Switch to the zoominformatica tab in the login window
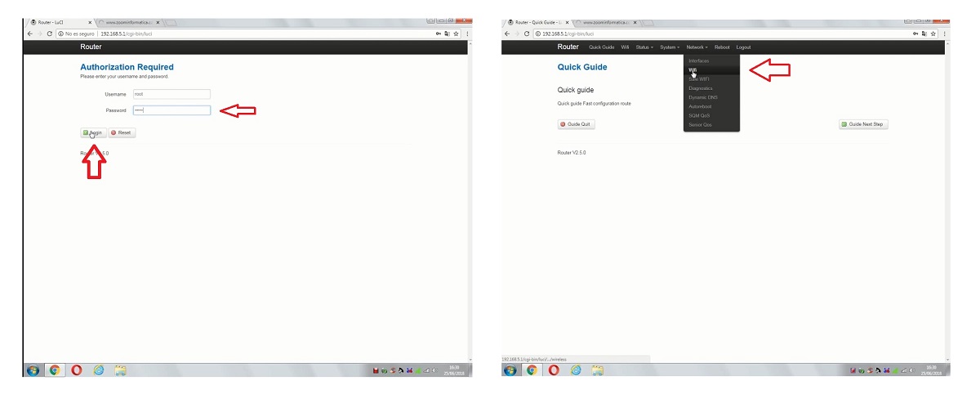980x403 pixels. tap(129, 22)
